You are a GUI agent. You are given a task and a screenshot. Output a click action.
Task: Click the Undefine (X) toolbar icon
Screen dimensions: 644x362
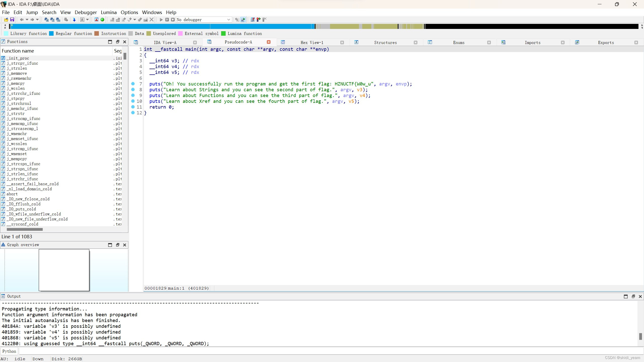pyautogui.click(x=151, y=19)
